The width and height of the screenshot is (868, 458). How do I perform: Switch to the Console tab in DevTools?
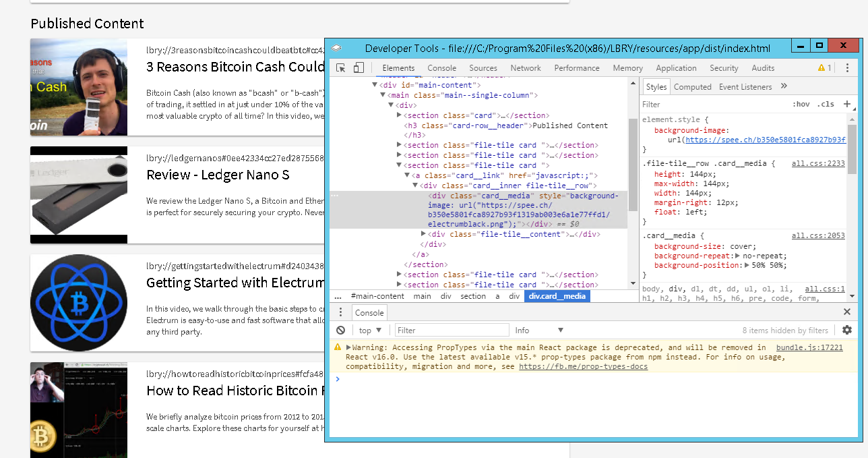click(x=442, y=68)
